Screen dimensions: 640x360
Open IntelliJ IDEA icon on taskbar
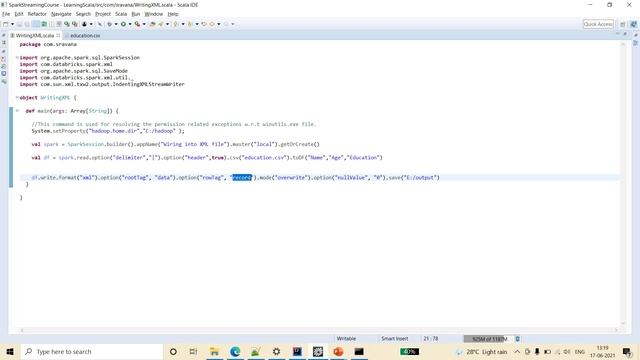click(x=297, y=351)
